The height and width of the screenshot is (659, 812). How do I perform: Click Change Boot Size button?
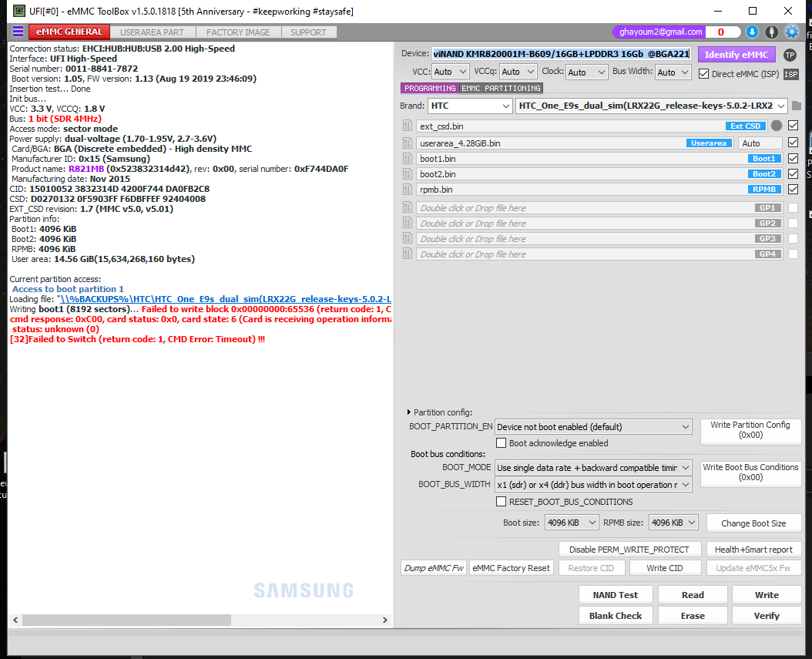click(x=753, y=523)
